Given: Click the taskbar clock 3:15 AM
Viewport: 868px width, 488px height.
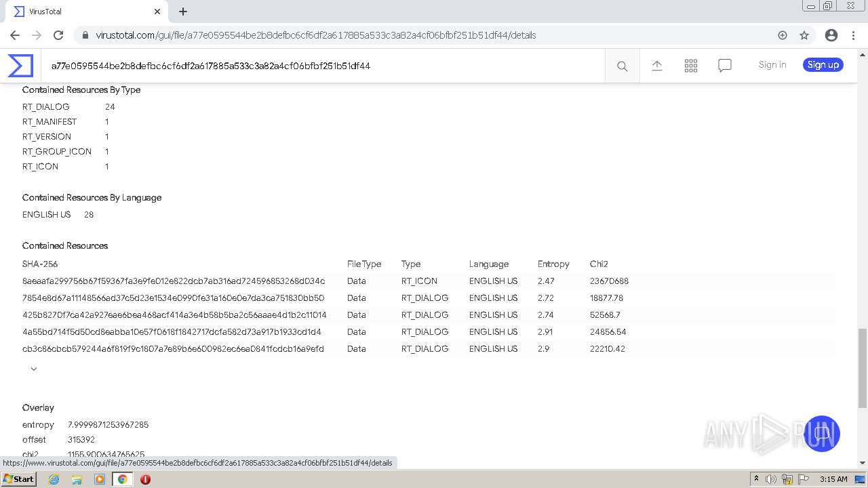Looking at the screenshot, I should tap(833, 479).
